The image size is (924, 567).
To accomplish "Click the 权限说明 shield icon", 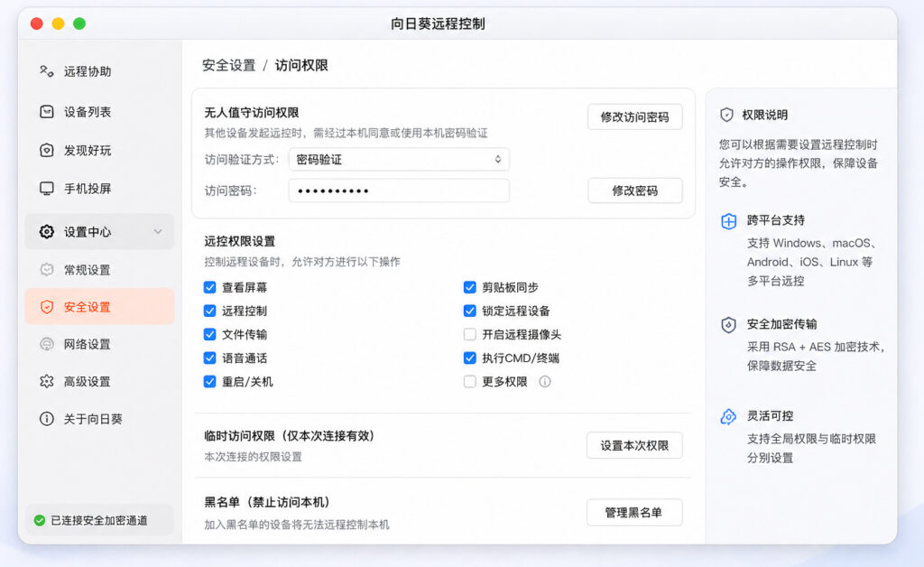I will (x=726, y=115).
